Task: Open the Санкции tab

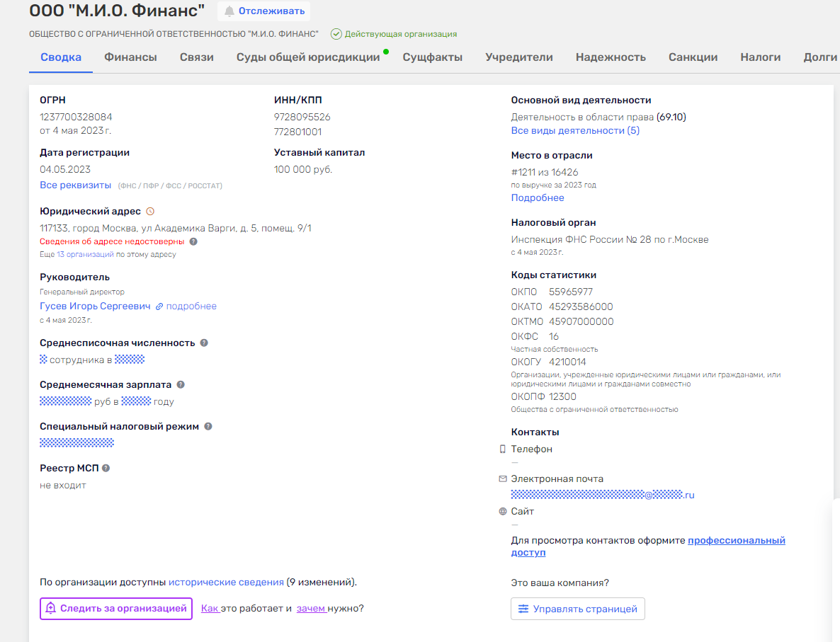Action: pos(693,57)
